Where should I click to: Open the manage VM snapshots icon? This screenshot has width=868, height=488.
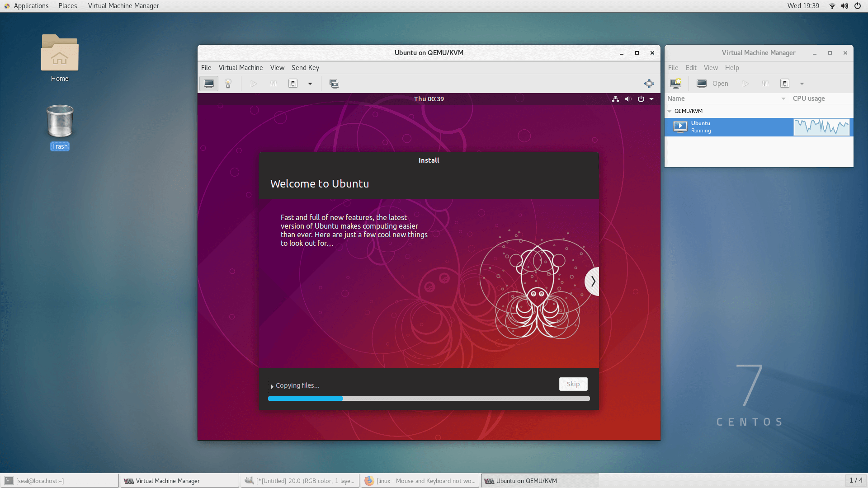click(334, 84)
